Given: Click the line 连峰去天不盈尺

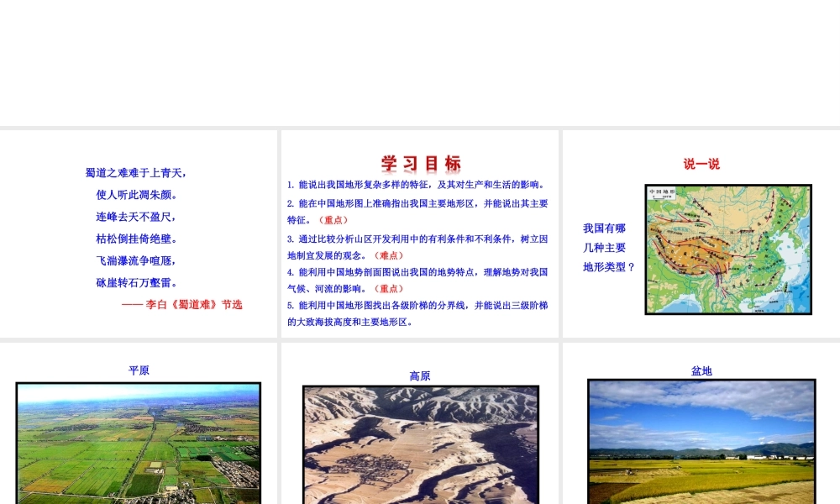Looking at the screenshot, I should [x=136, y=217].
